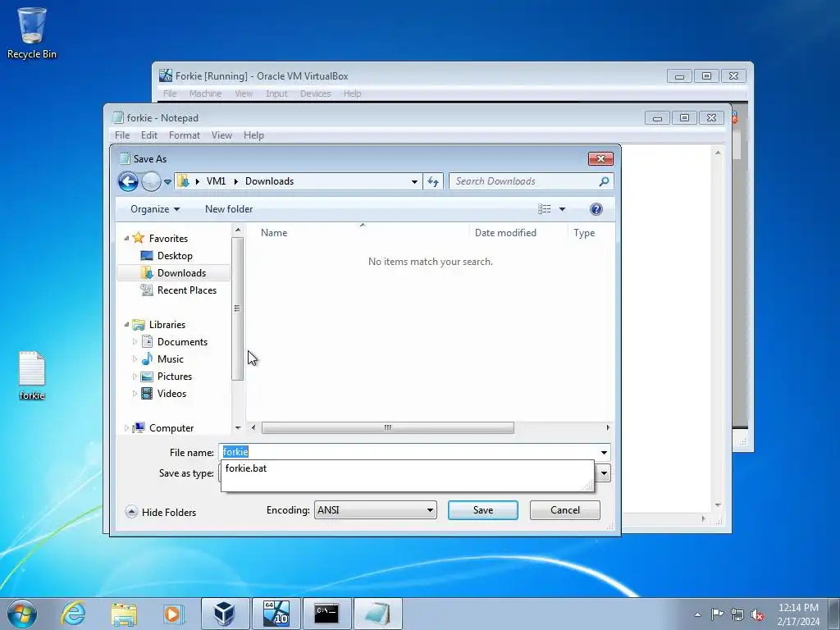Screen dimensions: 840x630
Task: Open Save as type dropdown arrow
Action: pos(604,473)
